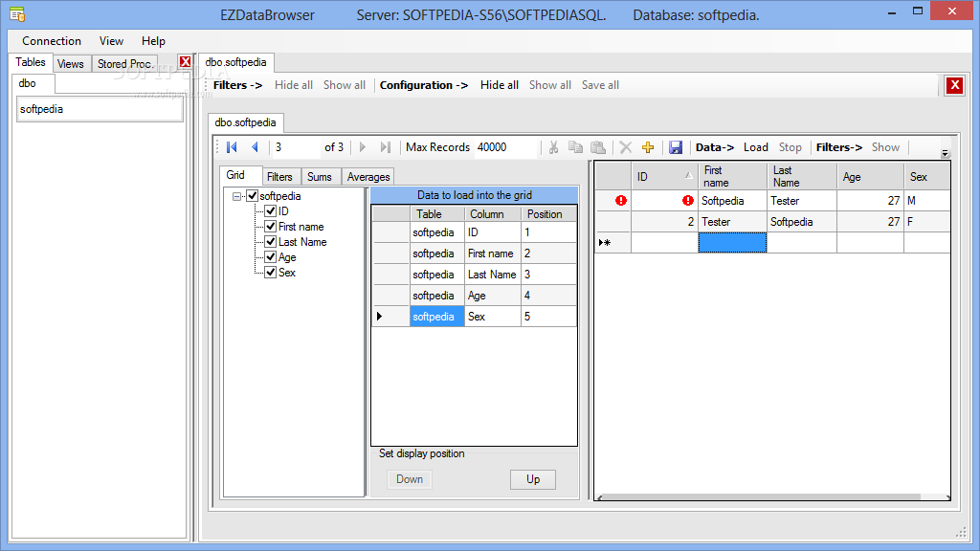The width and height of the screenshot is (980, 551).
Task: Collapse the softpedia tree node
Action: [237, 196]
